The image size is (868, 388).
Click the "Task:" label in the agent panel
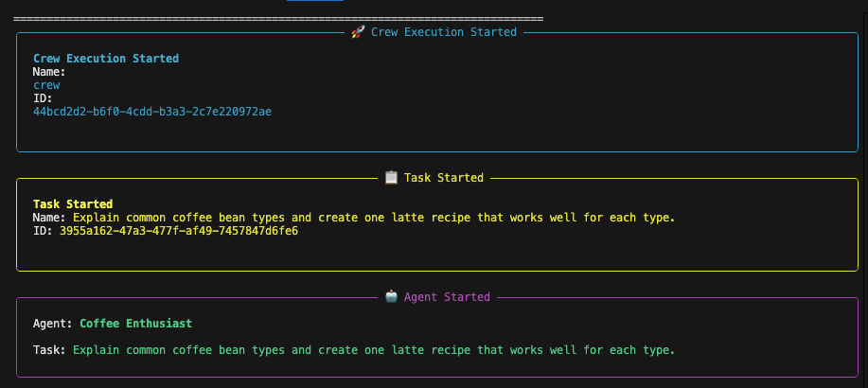click(x=49, y=350)
